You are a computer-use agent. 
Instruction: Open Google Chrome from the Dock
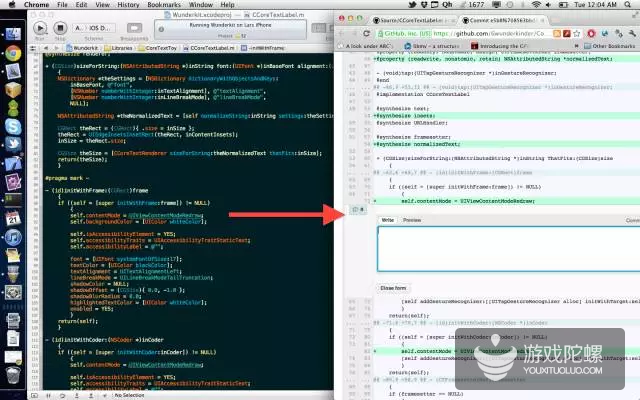click(x=13, y=53)
